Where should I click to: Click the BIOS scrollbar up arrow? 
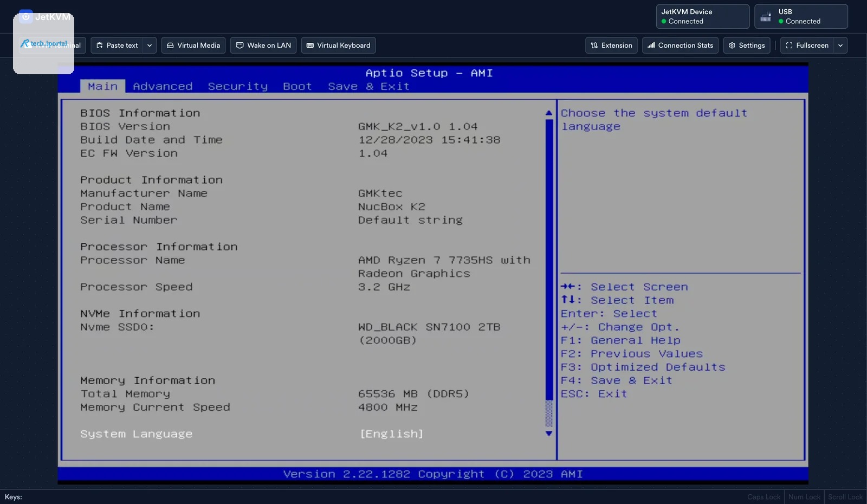(x=549, y=113)
